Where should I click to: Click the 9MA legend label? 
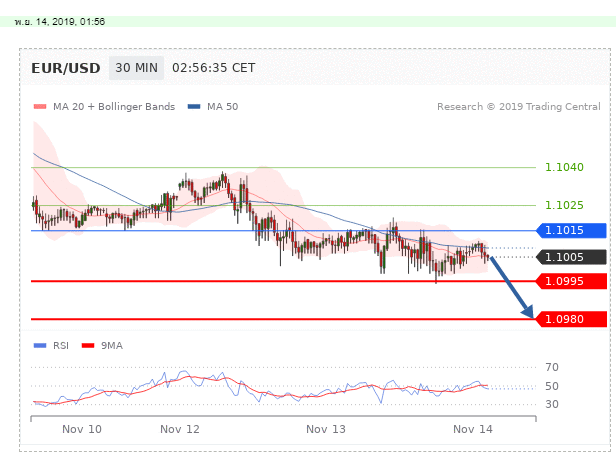[x=112, y=346]
